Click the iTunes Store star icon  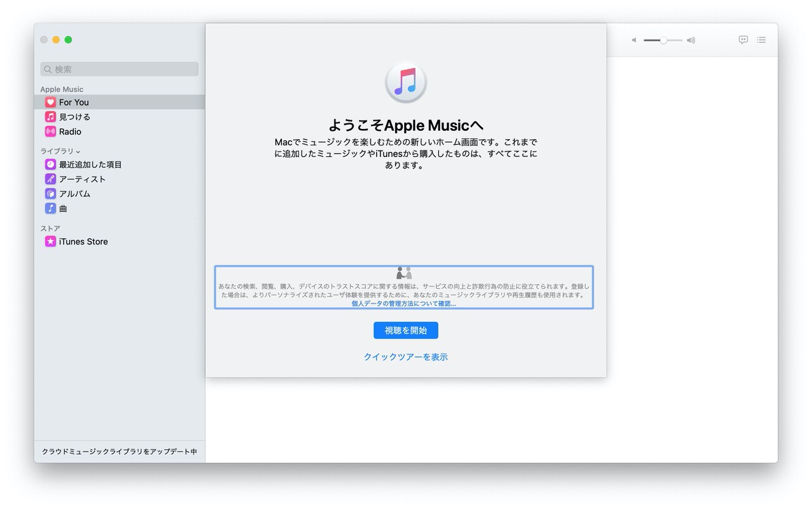tap(50, 241)
